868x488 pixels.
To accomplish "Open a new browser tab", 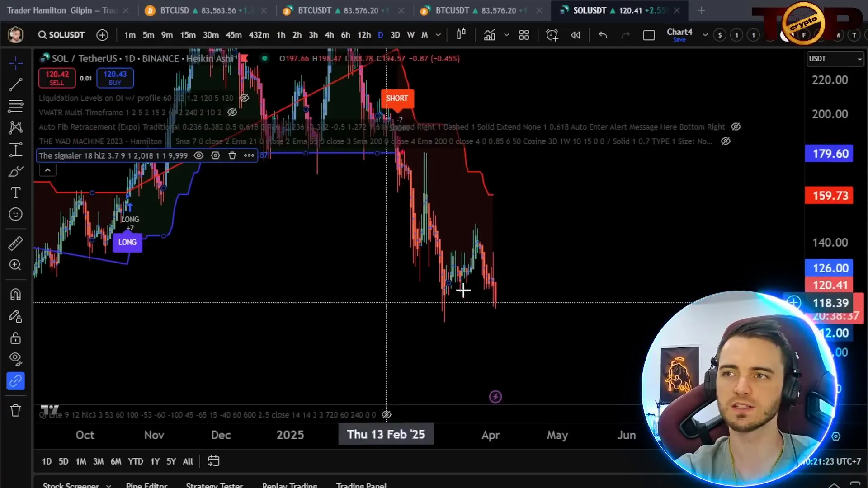I will 701,10.
